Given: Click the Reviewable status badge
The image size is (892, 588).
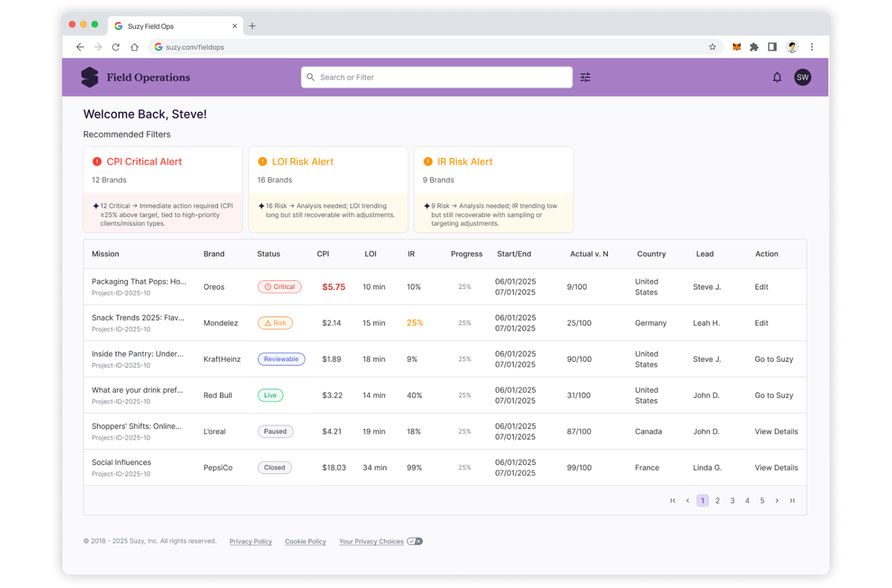Looking at the screenshot, I should coord(281,359).
